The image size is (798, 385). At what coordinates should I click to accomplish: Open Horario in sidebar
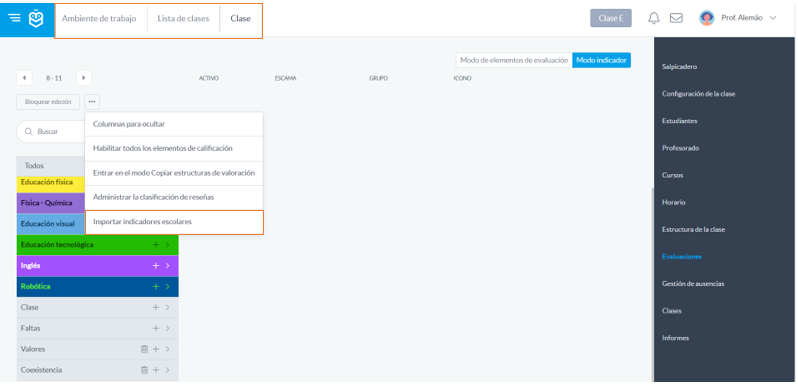674,202
